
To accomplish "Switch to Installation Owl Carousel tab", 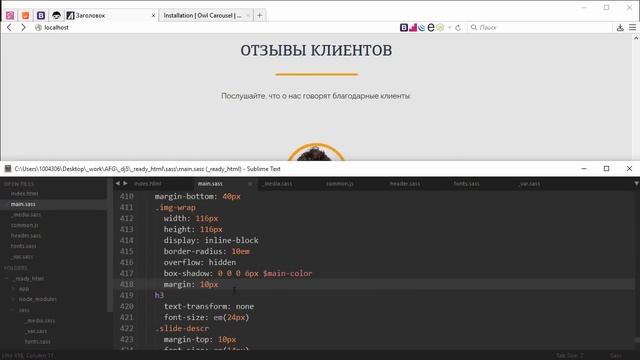I will tap(202, 16).
